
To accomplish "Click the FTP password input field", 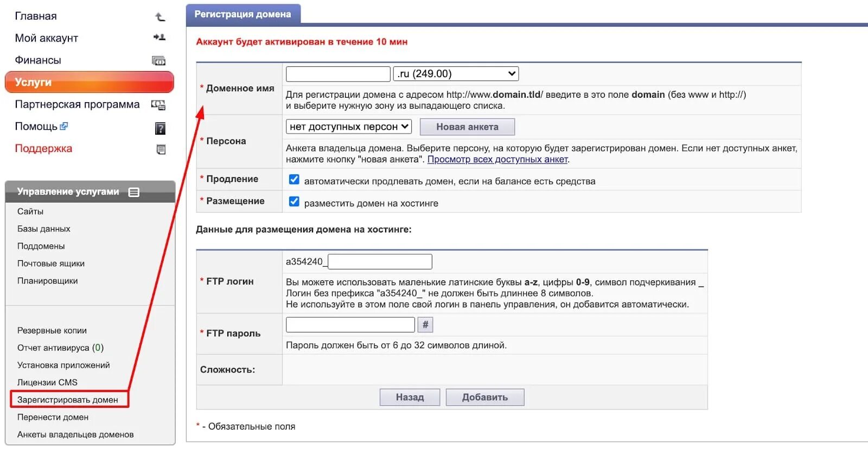I will [350, 325].
